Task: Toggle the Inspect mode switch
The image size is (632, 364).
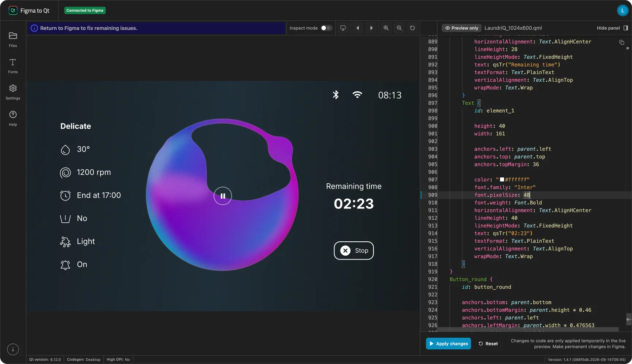Action: [326, 28]
